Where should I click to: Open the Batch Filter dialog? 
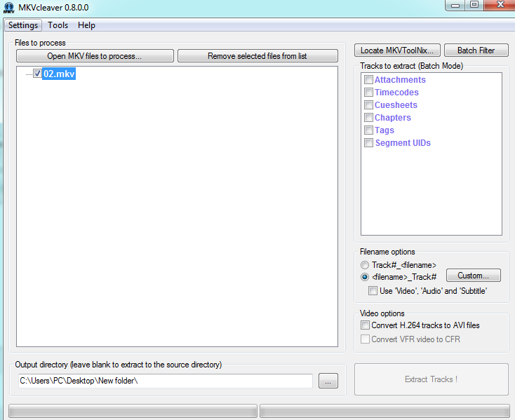476,50
